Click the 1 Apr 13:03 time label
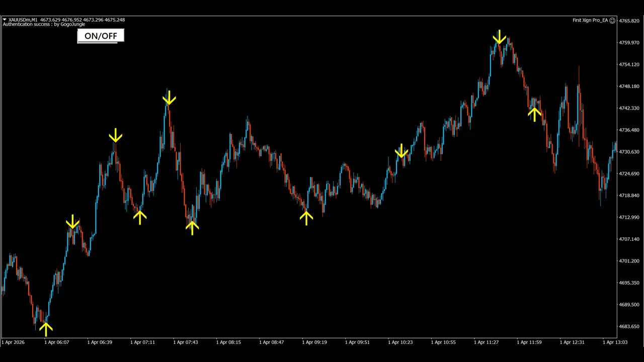The width and height of the screenshot is (644, 362). pyautogui.click(x=615, y=342)
